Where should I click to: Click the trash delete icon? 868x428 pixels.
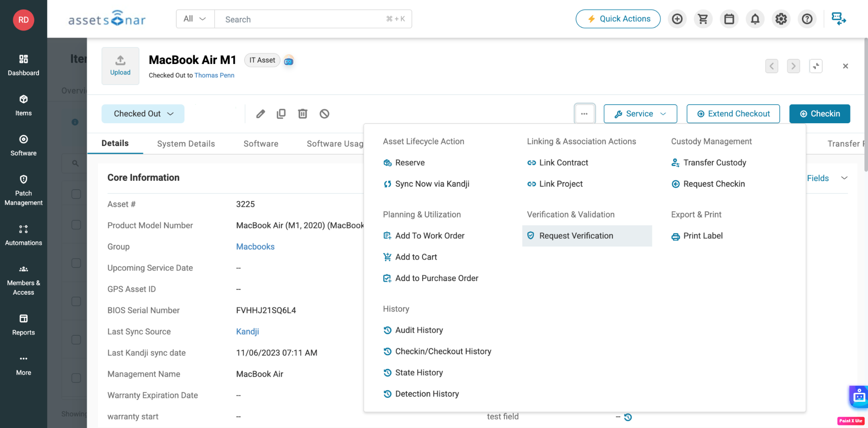pyautogui.click(x=303, y=114)
